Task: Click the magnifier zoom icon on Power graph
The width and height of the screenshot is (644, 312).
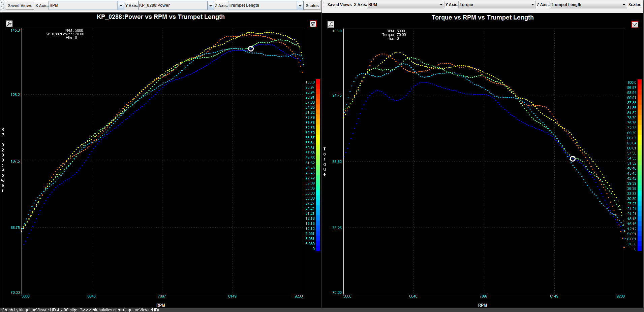Action: point(9,24)
